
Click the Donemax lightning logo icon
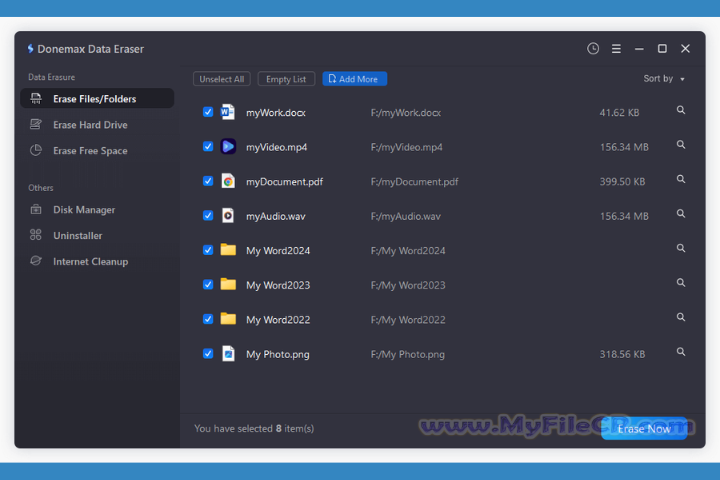pyautogui.click(x=30, y=49)
